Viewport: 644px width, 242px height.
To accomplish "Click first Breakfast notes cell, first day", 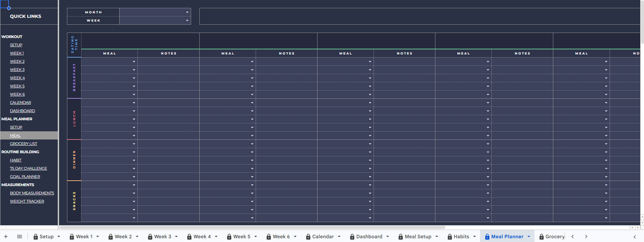I will 168,62.
